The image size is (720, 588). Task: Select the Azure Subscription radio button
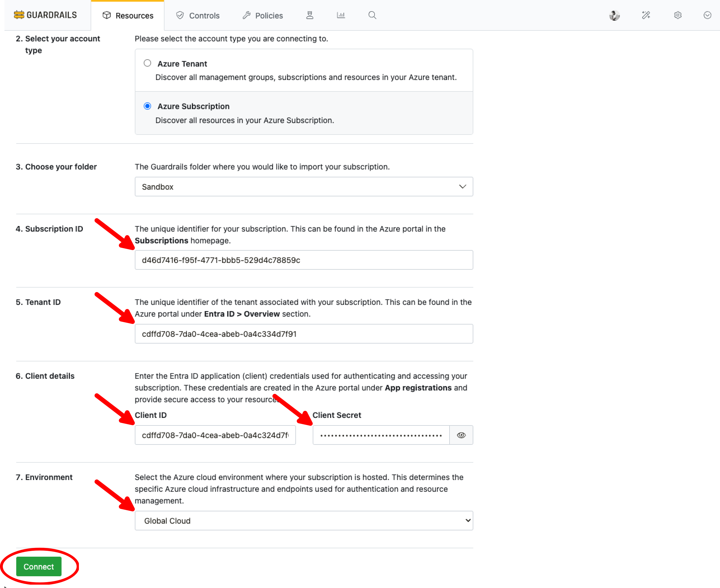pyautogui.click(x=147, y=106)
